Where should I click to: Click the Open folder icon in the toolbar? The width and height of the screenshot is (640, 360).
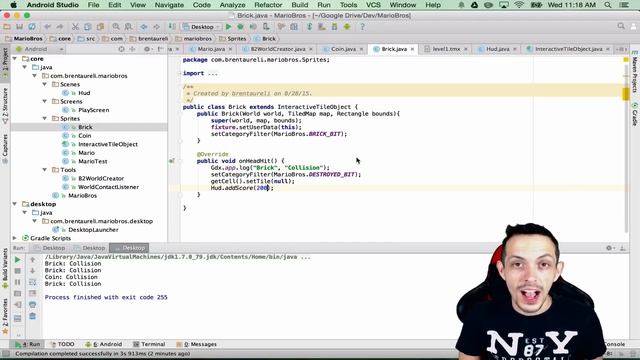pos(7,27)
